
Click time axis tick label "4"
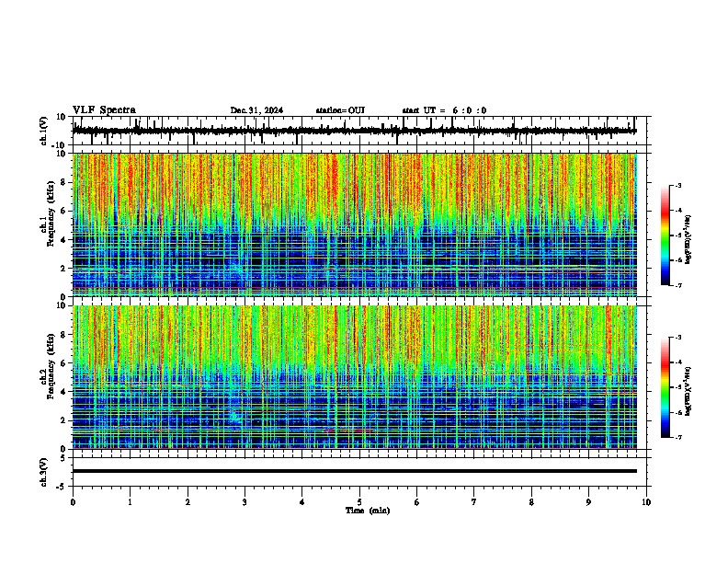pyautogui.click(x=302, y=502)
